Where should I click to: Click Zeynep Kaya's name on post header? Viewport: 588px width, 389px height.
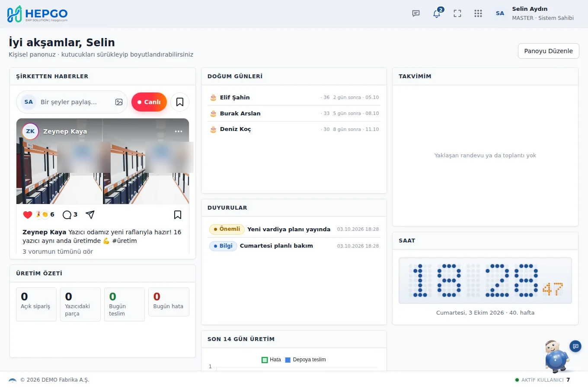(65, 131)
